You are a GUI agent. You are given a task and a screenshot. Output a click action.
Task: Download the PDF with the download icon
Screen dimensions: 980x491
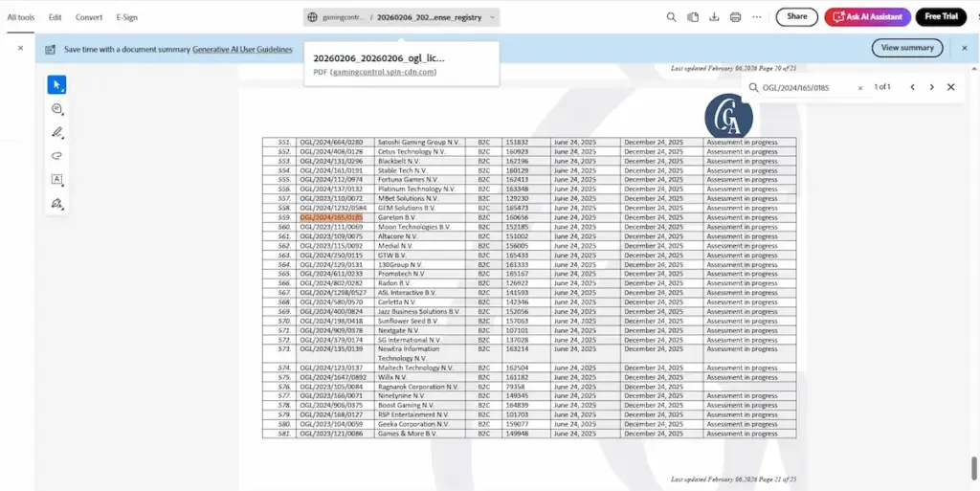pyautogui.click(x=714, y=17)
